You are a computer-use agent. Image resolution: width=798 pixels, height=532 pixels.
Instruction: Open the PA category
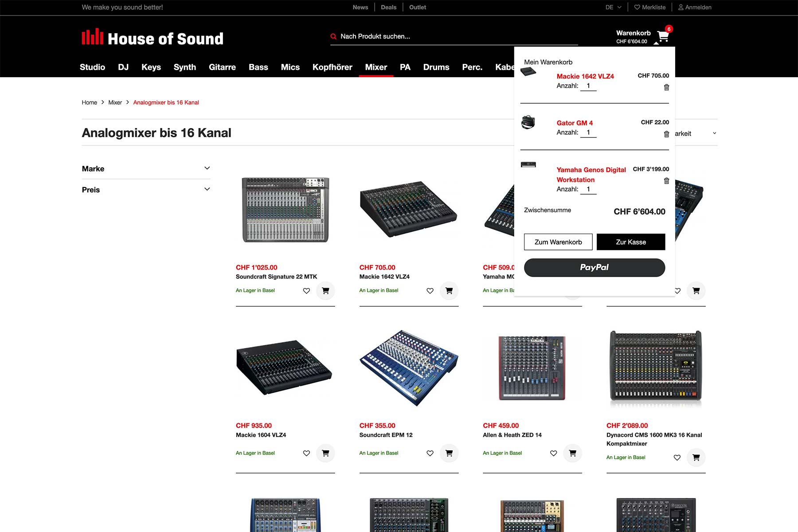coord(405,67)
